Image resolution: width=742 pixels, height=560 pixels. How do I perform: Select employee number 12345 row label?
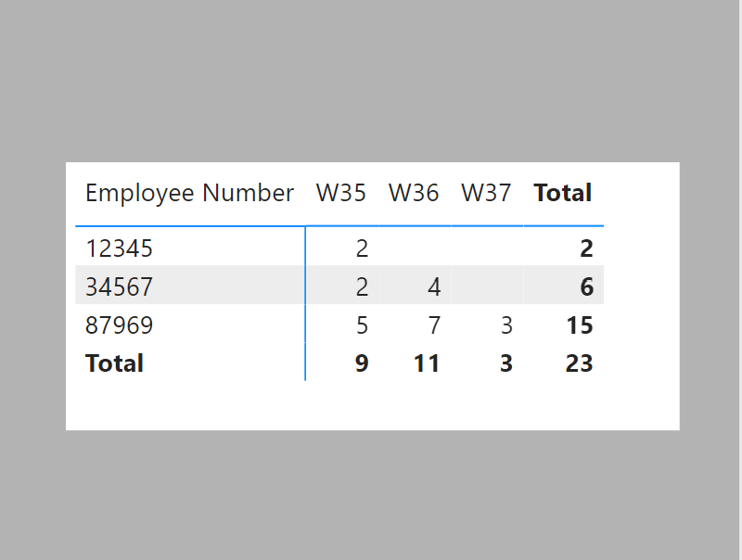(120, 248)
